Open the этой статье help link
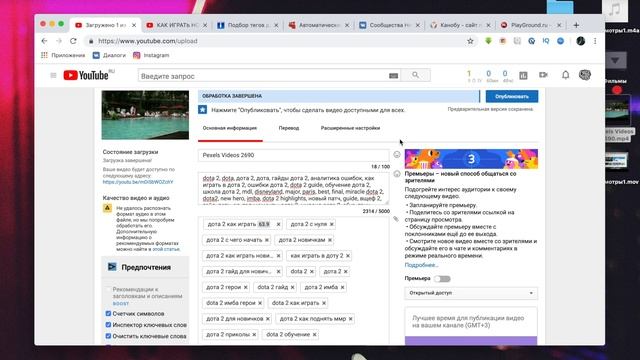Image resolution: width=640 pixels, height=360 pixels. click(x=166, y=249)
